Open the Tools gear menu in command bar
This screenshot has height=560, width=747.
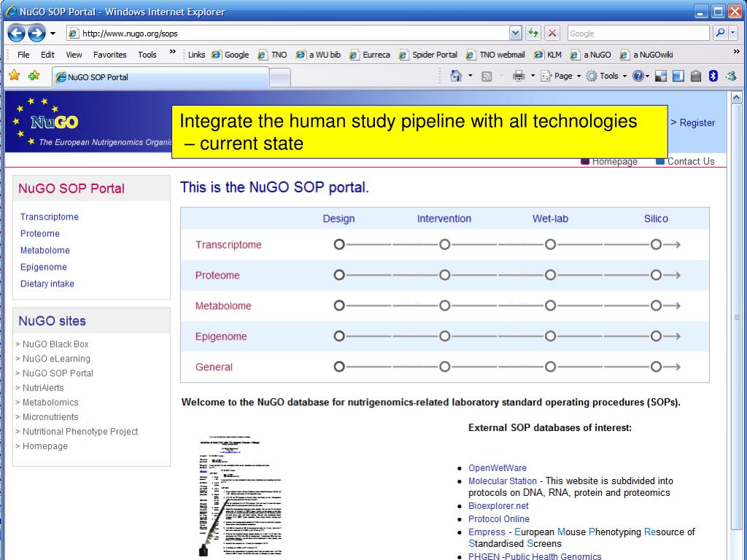[606, 76]
